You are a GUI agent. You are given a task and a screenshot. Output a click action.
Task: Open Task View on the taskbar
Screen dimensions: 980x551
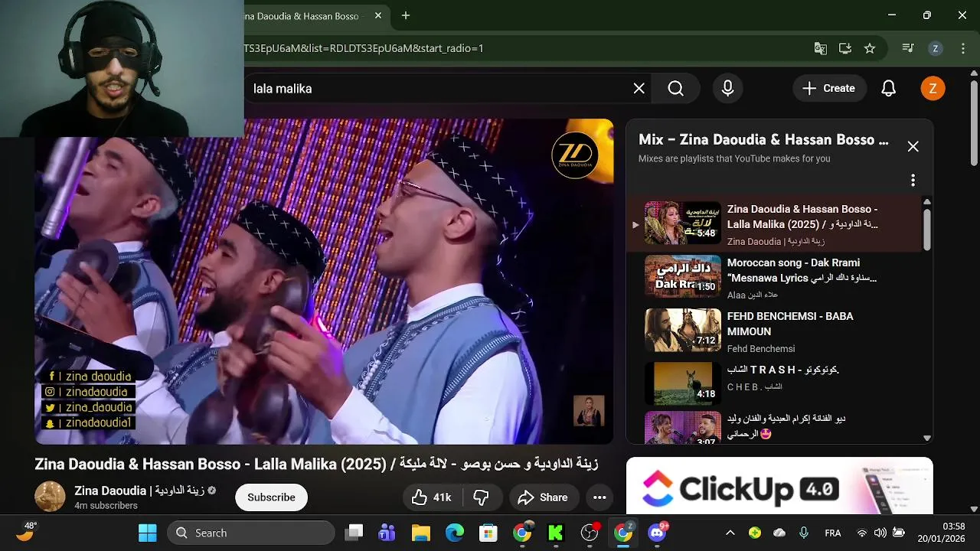coord(354,533)
